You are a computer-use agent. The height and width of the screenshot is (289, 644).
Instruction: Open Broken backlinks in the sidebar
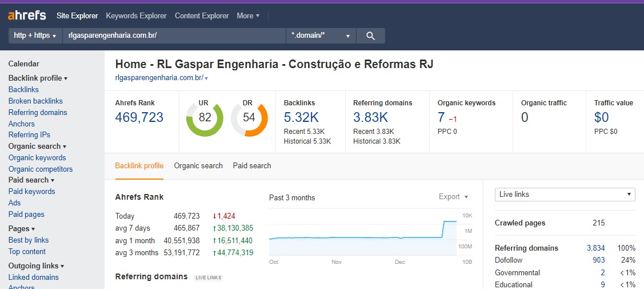point(35,101)
